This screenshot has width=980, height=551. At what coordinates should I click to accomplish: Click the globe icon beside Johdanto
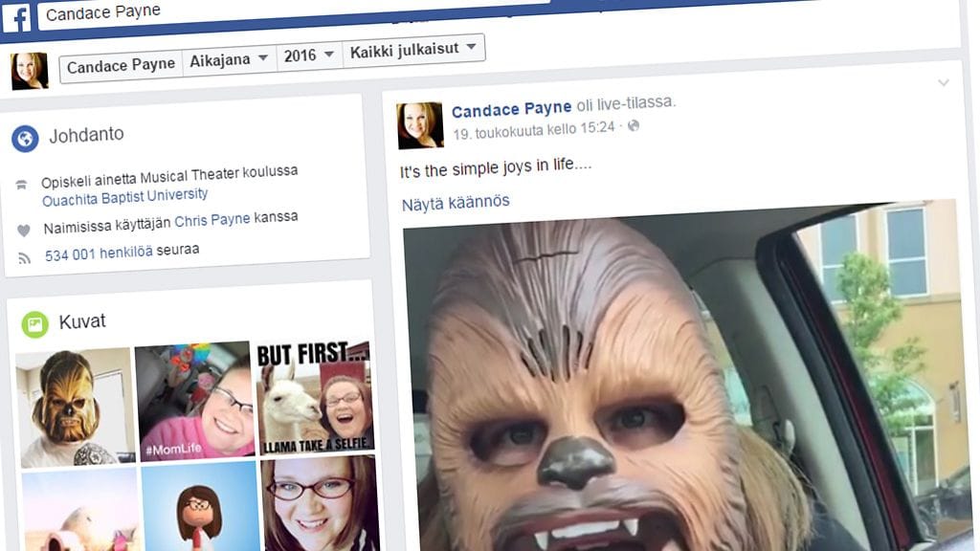[25, 139]
